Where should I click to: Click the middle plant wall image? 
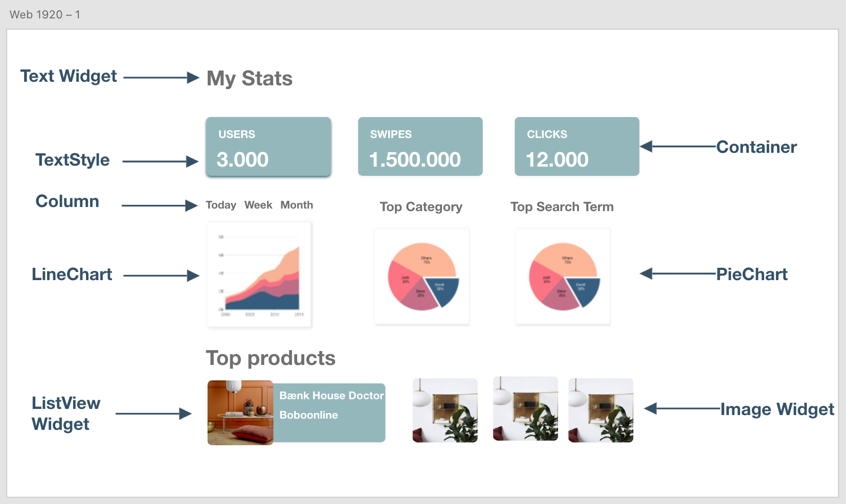pyautogui.click(x=525, y=408)
